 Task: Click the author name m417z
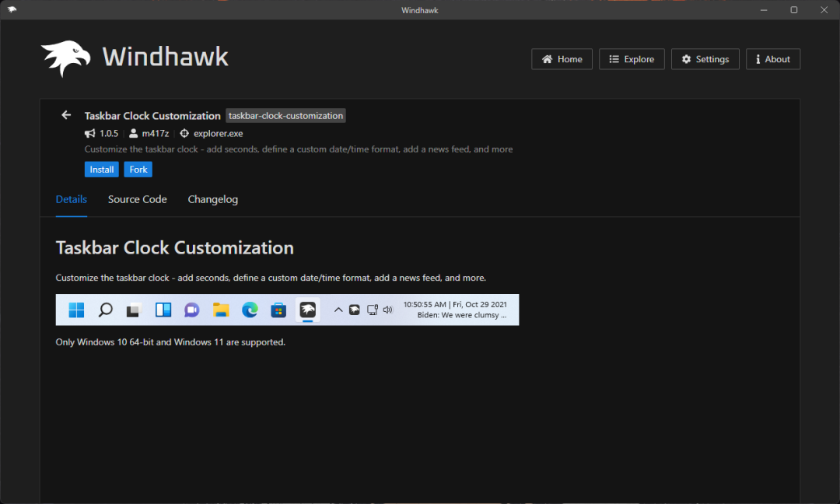[155, 134]
